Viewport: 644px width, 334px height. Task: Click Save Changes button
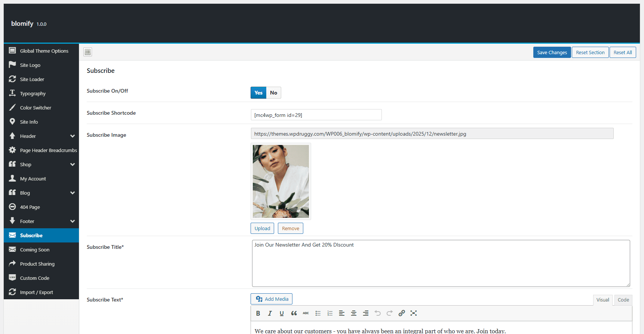coord(552,52)
